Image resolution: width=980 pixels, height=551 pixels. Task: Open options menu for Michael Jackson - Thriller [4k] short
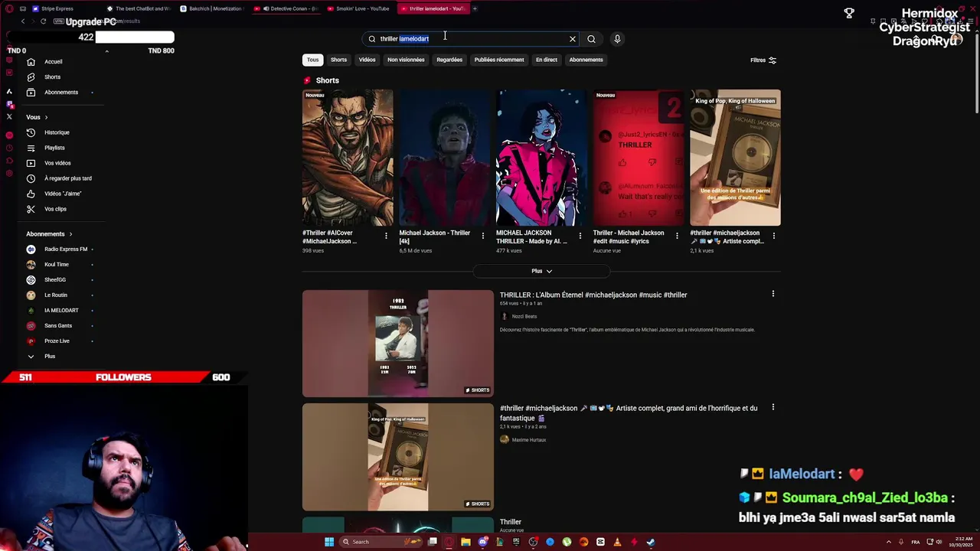[482, 236]
